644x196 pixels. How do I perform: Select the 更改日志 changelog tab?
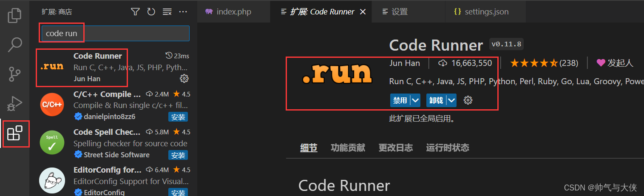(x=395, y=148)
